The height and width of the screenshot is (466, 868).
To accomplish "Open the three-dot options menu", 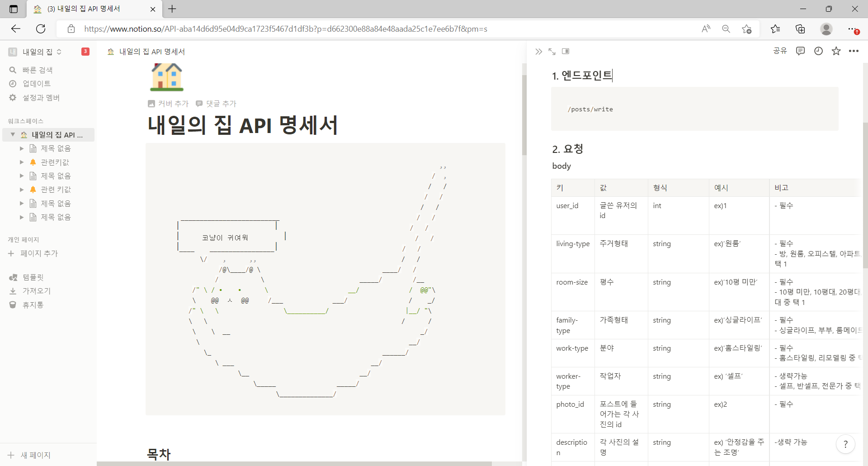I will pyautogui.click(x=854, y=51).
